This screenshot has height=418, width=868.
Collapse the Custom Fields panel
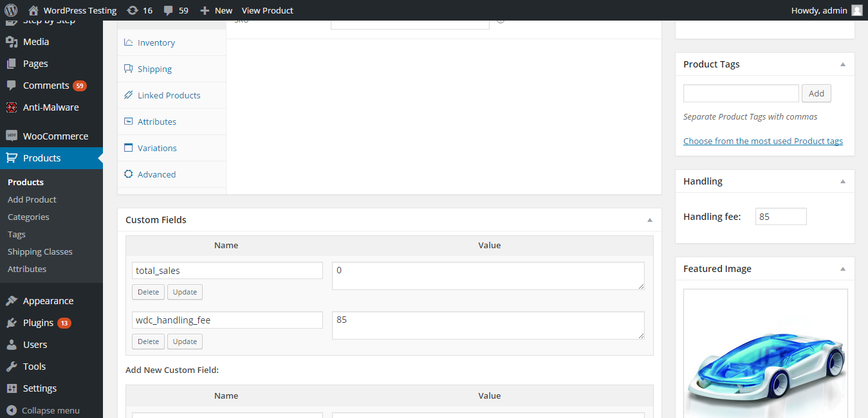click(650, 220)
